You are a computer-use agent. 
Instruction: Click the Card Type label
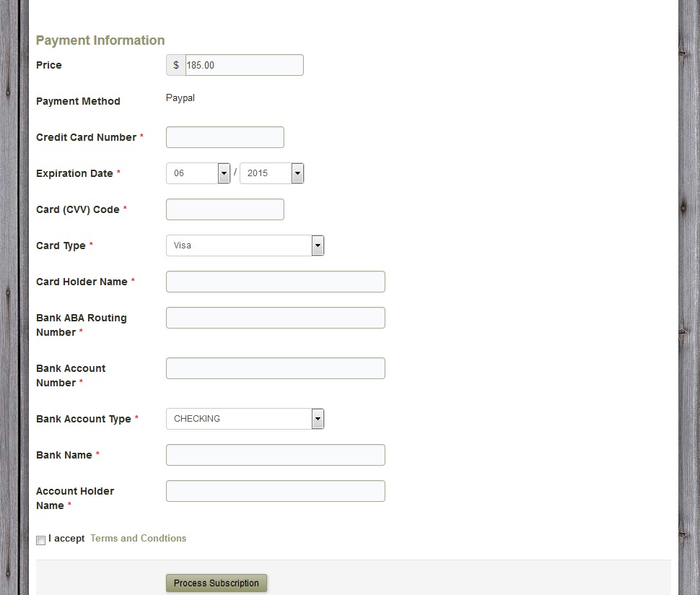[x=61, y=246]
